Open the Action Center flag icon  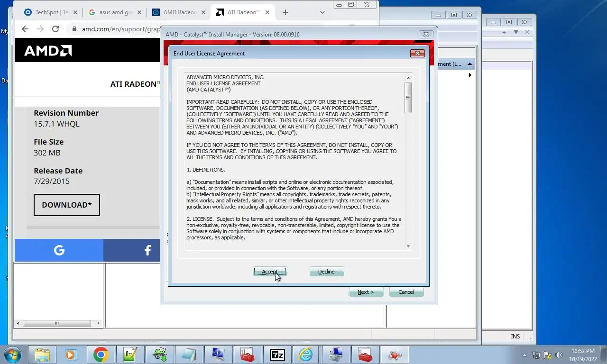(x=547, y=355)
